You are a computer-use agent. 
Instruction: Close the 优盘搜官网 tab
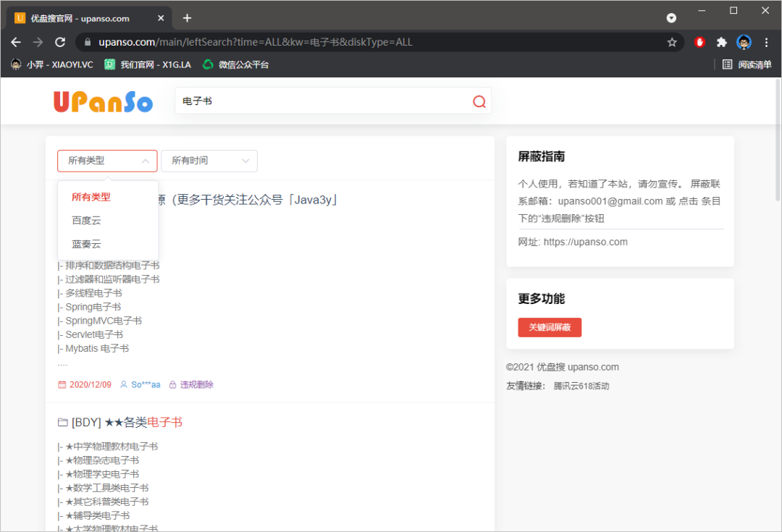pos(161,18)
